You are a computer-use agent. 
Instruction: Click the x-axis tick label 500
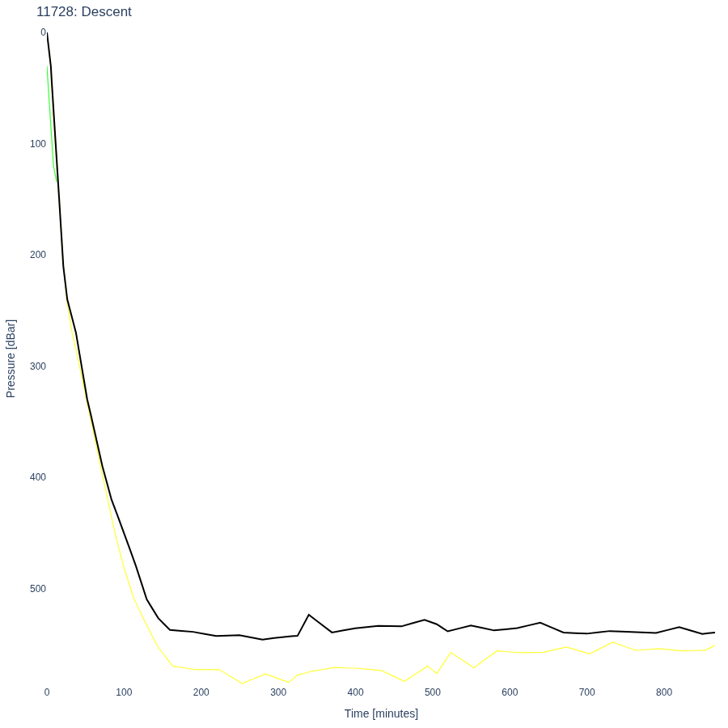coord(432,692)
